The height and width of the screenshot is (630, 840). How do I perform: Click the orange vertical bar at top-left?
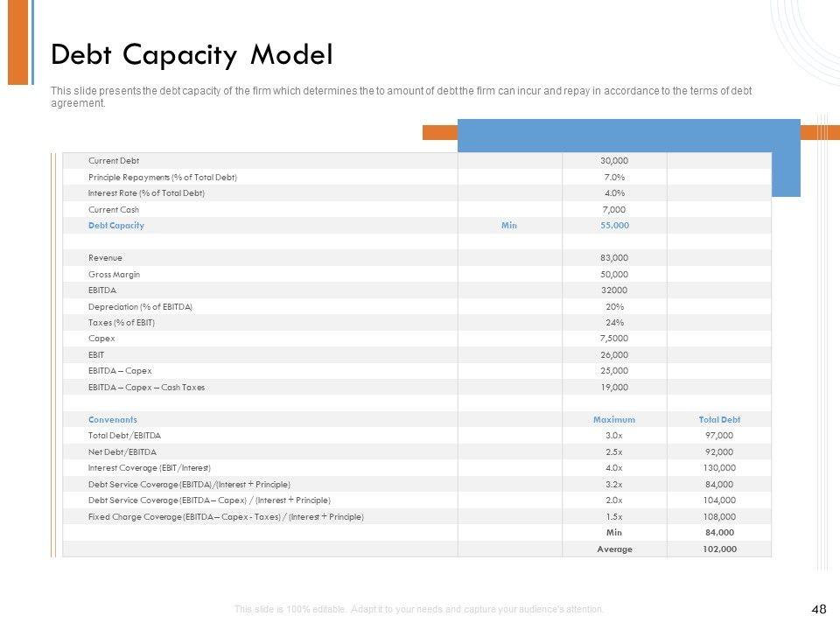coord(17,42)
